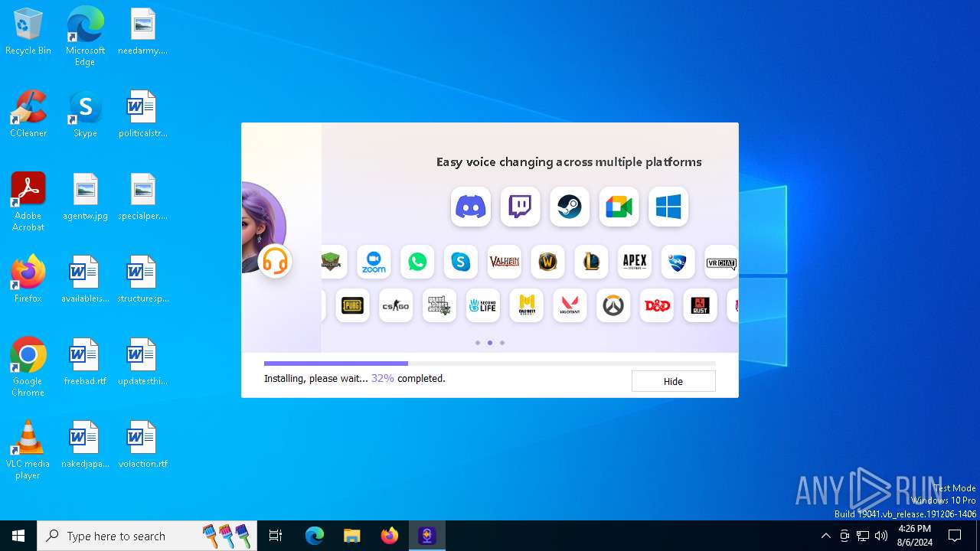Click the Skype icon in the installer banner
Screen dimensions: 980x551
[x=461, y=262]
